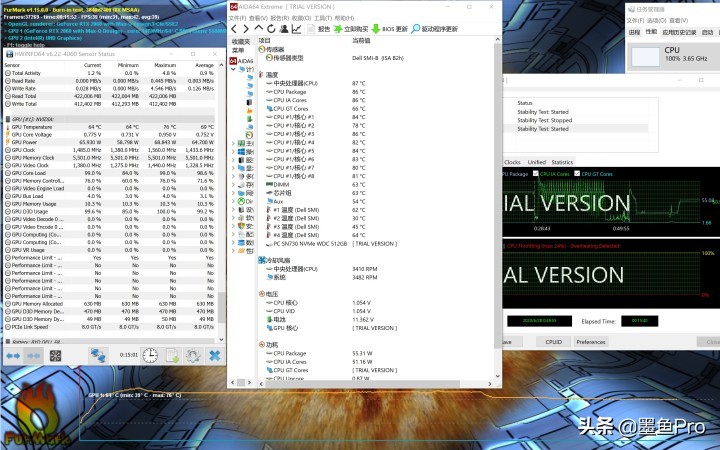Click the AIDA64 vertical scrollbar thumb

click(x=497, y=197)
